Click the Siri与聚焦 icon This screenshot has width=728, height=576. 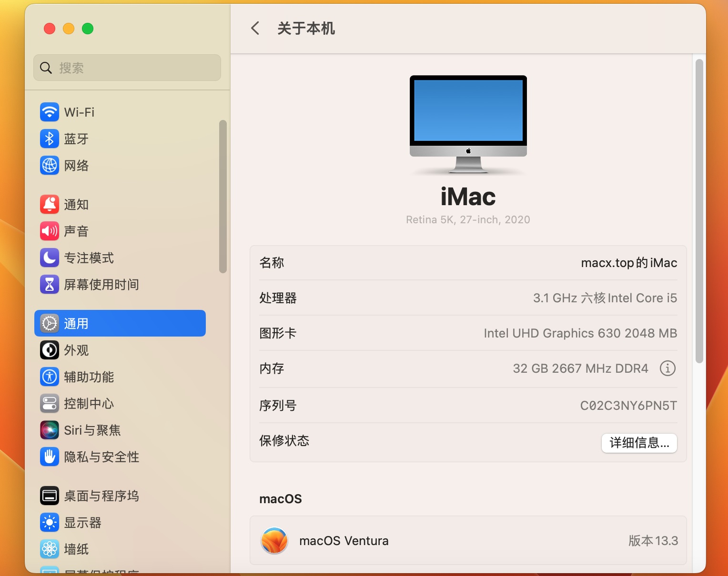click(x=50, y=430)
